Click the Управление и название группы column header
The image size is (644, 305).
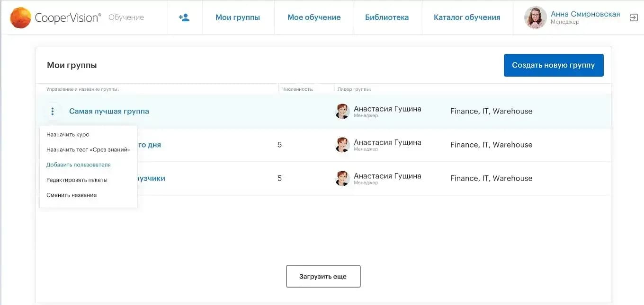pyautogui.click(x=82, y=89)
